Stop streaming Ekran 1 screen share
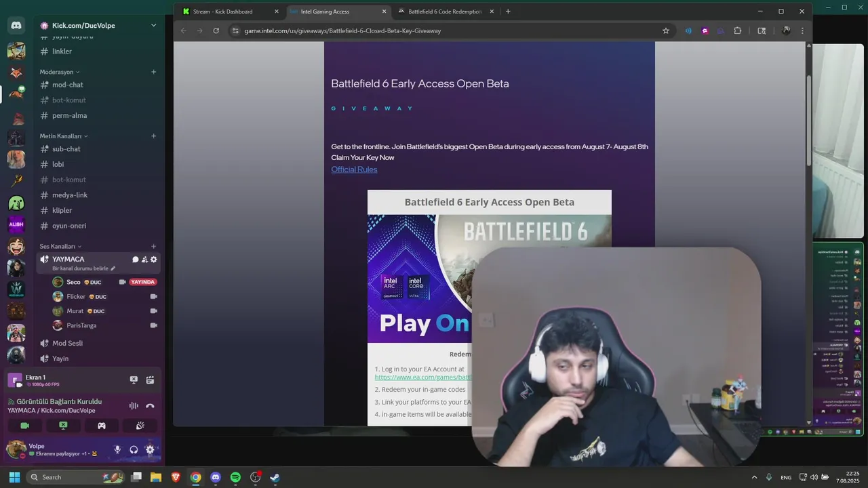This screenshot has height=488, width=868. [134, 380]
